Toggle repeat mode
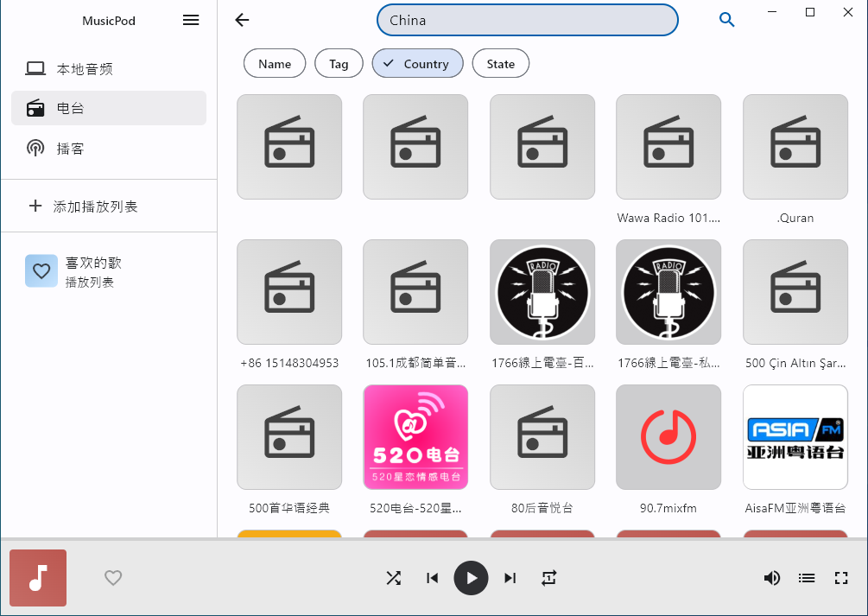This screenshot has height=616, width=868. click(548, 578)
